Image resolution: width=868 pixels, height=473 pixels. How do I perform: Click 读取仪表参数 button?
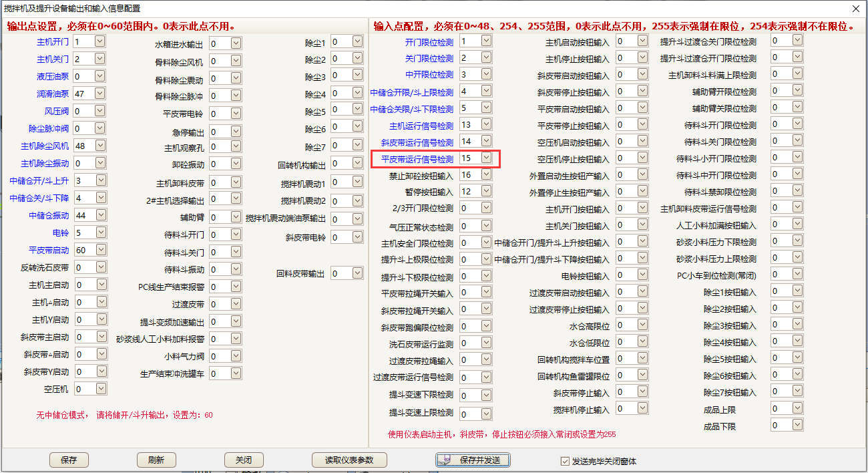coord(351,460)
